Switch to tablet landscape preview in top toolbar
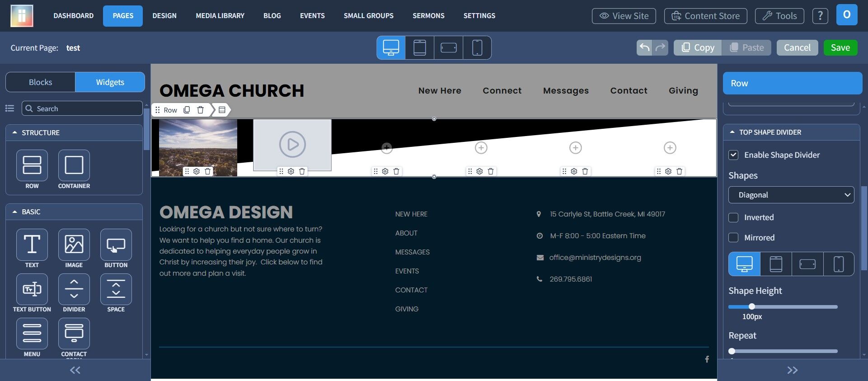Screen dimensions: 868x381 (449, 47)
